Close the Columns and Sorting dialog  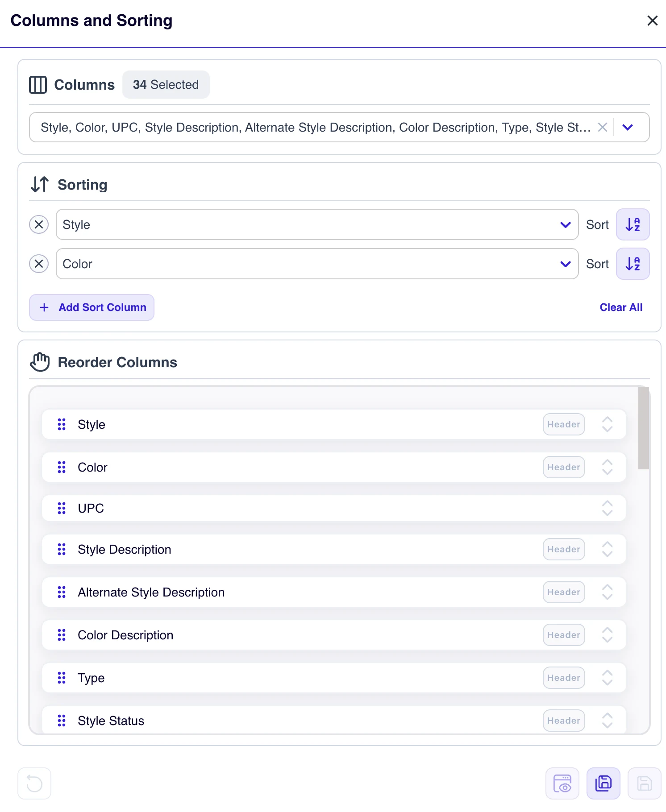coord(652,21)
